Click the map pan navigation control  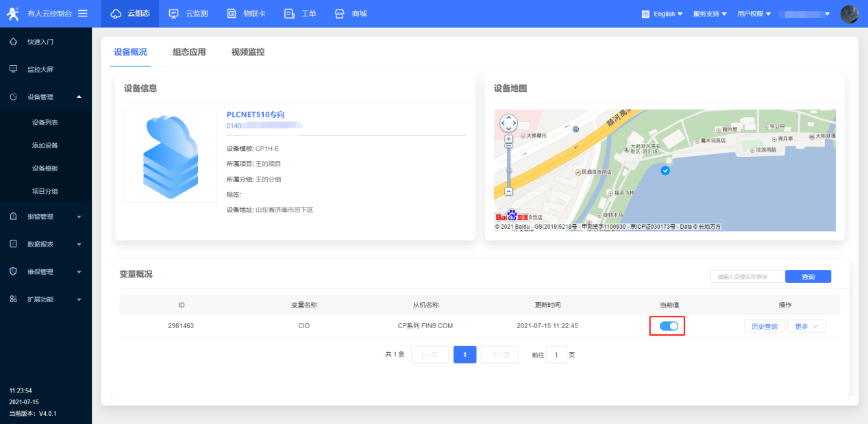pyautogui.click(x=508, y=123)
